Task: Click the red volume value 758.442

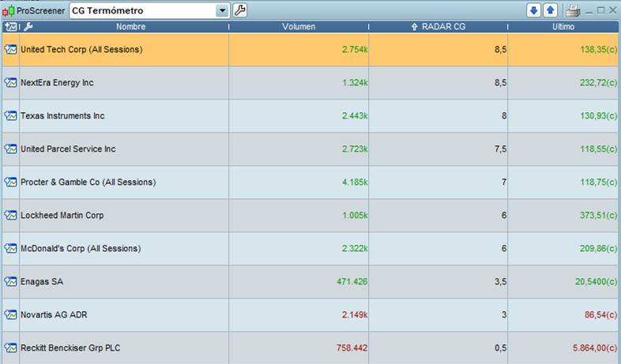Action: tap(352, 348)
